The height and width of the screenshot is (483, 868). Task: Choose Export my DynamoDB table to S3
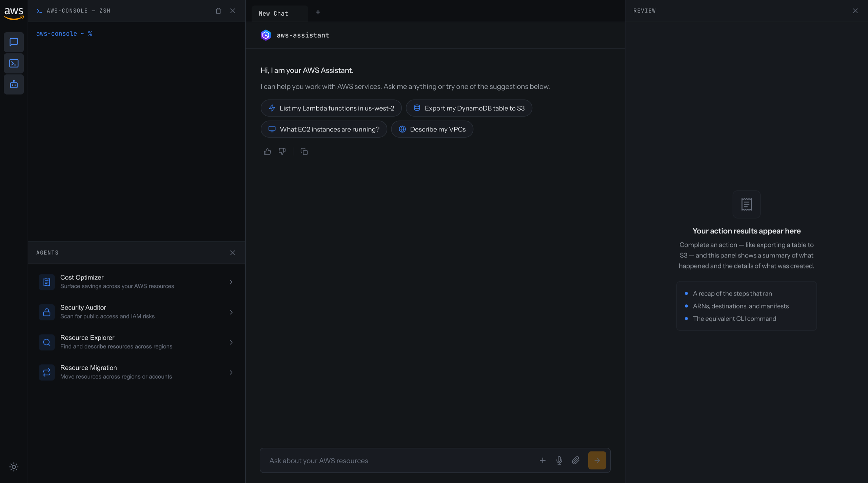click(x=469, y=108)
